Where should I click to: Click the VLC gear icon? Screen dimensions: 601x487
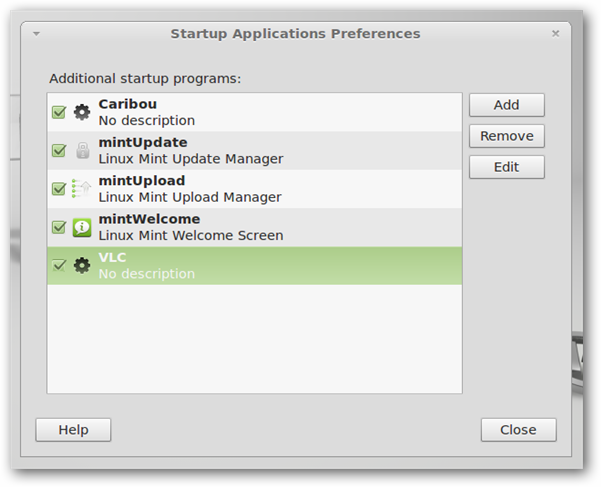(x=82, y=266)
